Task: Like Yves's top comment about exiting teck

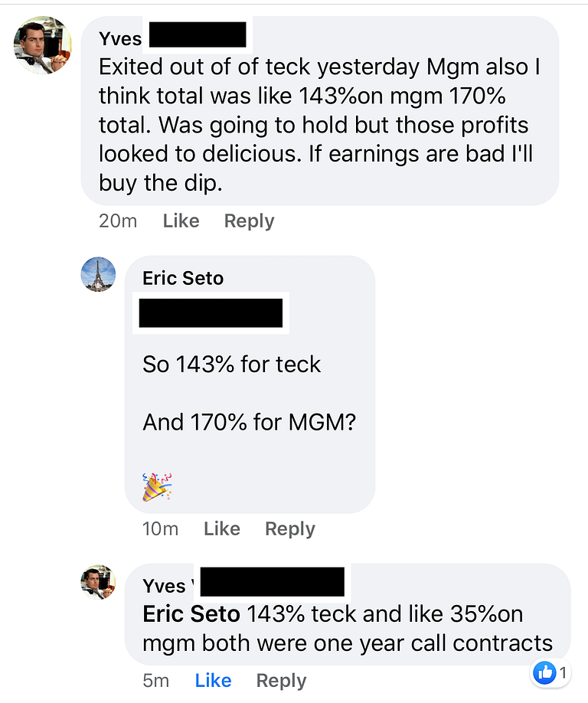Action: tap(181, 221)
